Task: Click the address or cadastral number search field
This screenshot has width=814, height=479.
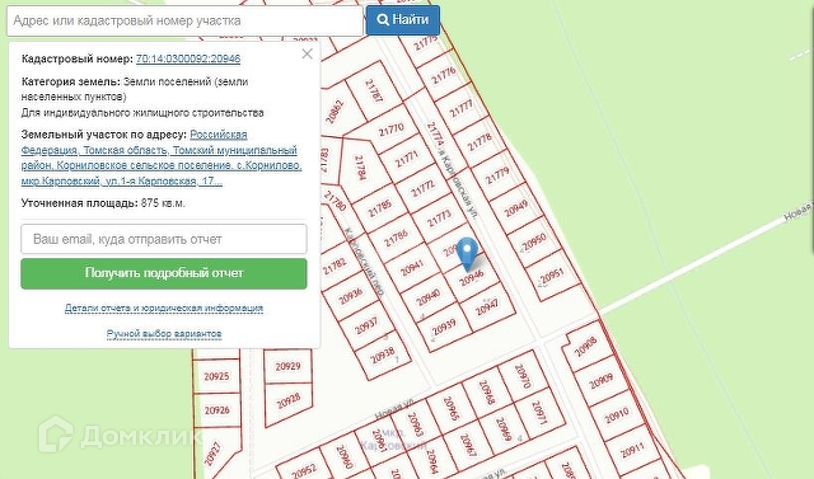Action: (x=184, y=21)
